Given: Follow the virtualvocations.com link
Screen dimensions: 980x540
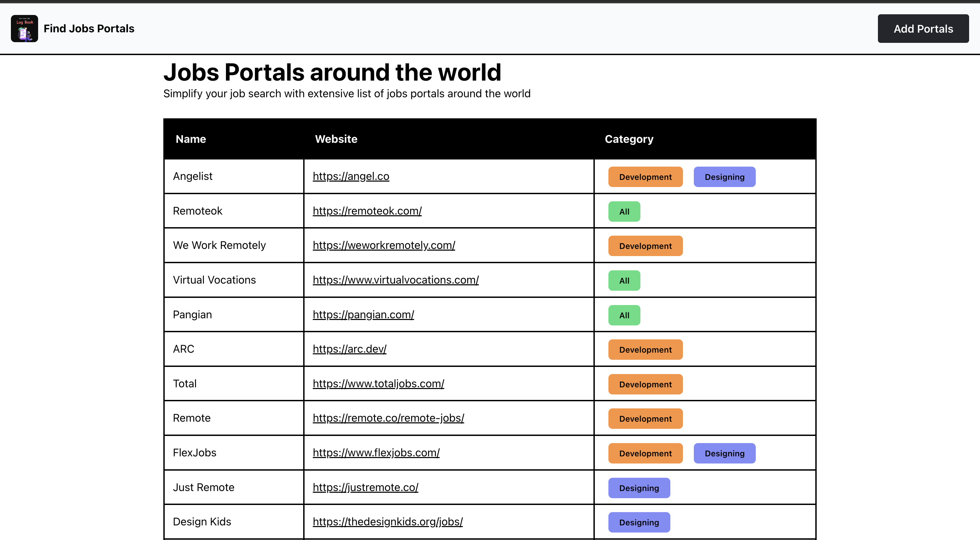Looking at the screenshot, I should [x=395, y=280].
